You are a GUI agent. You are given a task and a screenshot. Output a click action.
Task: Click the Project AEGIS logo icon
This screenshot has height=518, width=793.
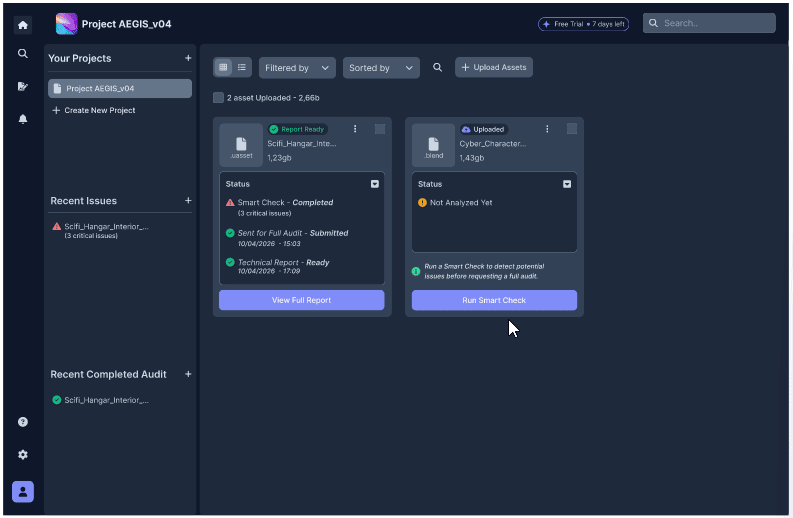[66, 24]
